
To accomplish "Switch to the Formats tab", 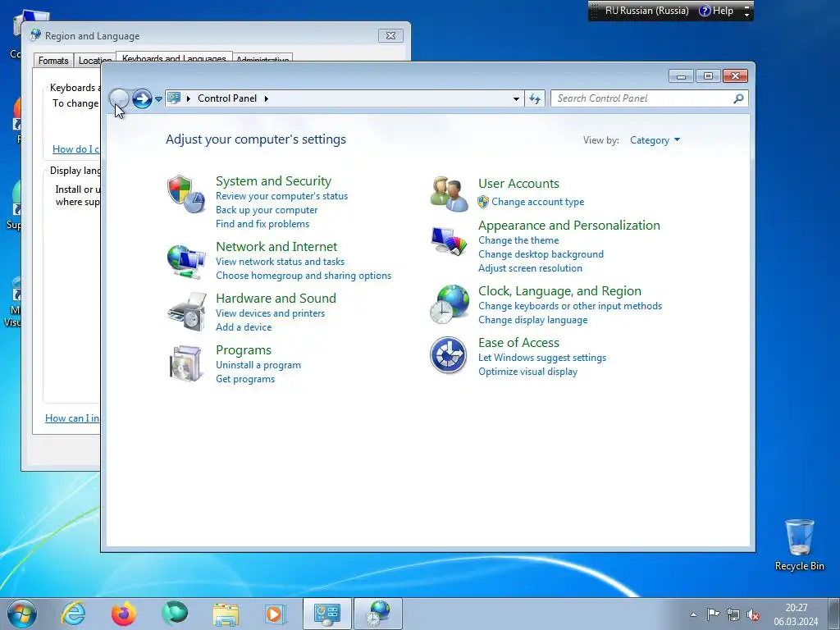I will tap(53, 61).
